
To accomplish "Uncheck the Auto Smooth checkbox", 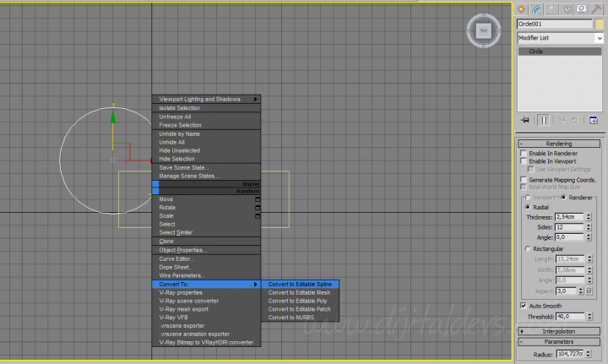I will tap(524, 305).
